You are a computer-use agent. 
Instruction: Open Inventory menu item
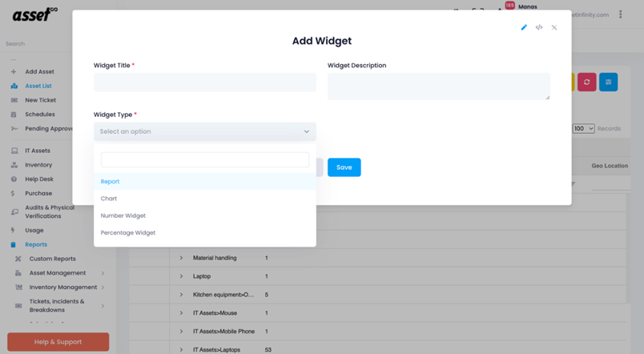point(38,165)
